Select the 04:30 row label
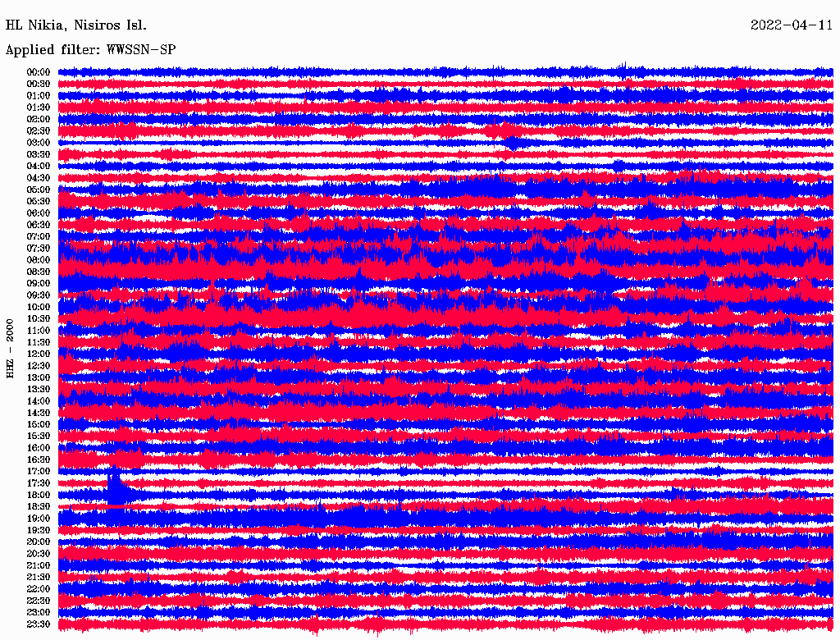Viewport: 840px width, 640px height. click(x=39, y=178)
